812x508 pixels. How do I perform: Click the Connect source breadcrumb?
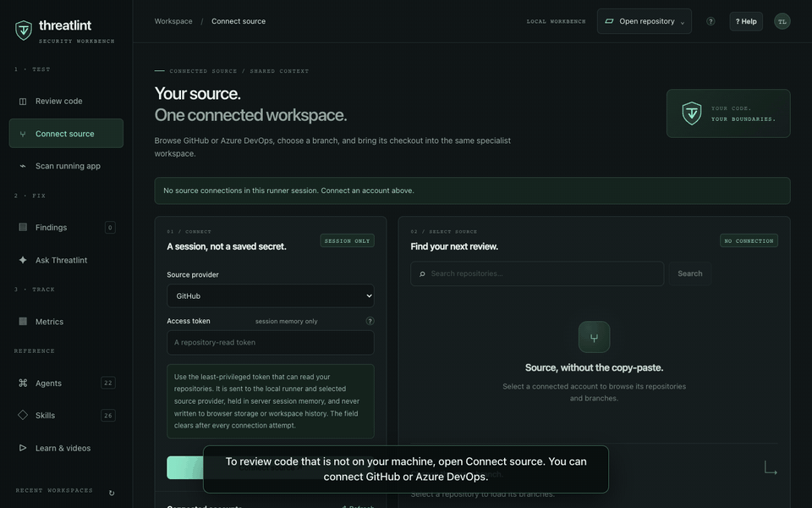(x=239, y=21)
